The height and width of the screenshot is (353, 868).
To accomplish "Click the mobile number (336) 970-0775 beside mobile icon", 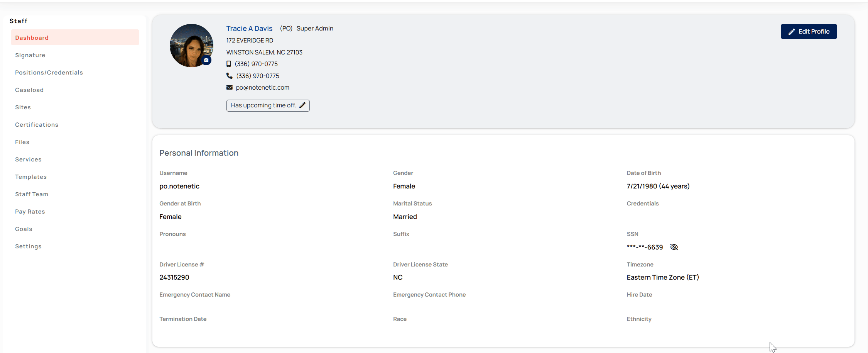I will (256, 64).
